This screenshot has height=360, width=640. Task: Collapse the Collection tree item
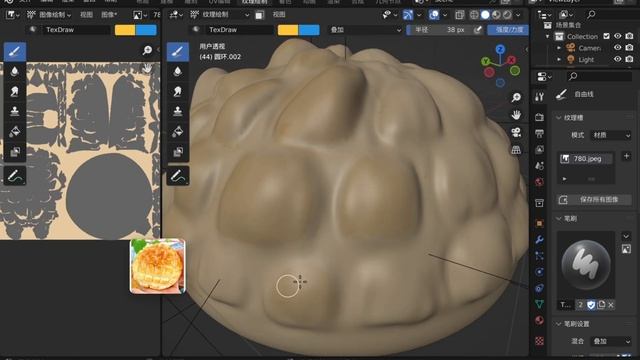tap(548, 36)
